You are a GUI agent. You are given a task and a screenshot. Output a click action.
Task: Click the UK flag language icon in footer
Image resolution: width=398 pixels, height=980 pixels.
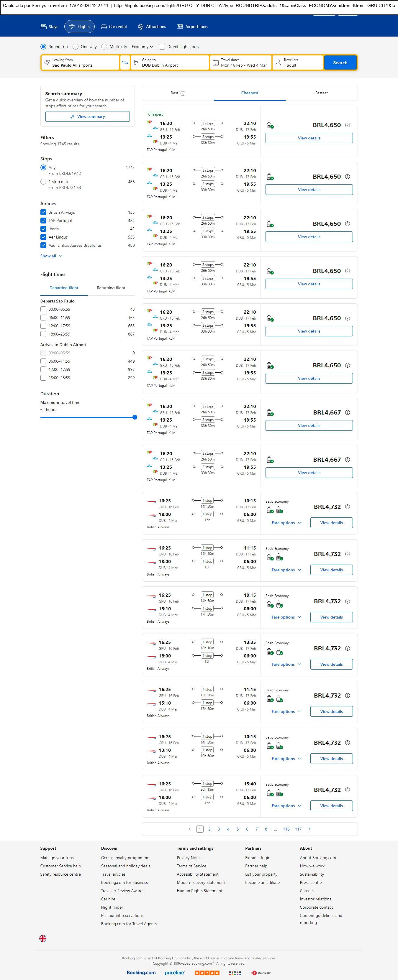click(x=43, y=938)
